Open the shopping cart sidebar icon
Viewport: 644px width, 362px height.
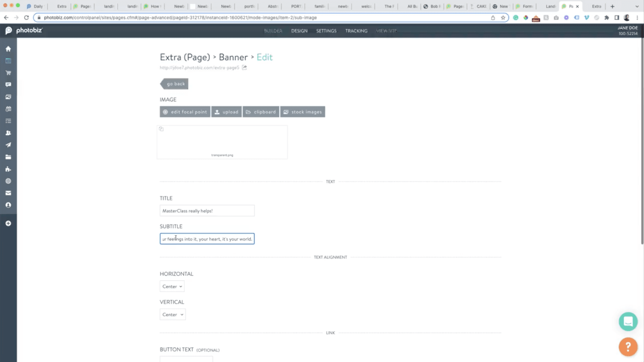coord(8,73)
